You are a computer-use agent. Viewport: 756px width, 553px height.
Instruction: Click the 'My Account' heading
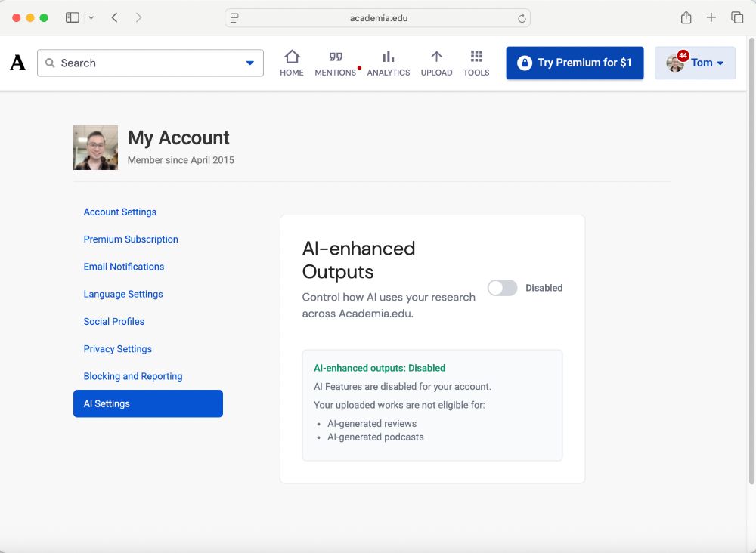point(178,137)
